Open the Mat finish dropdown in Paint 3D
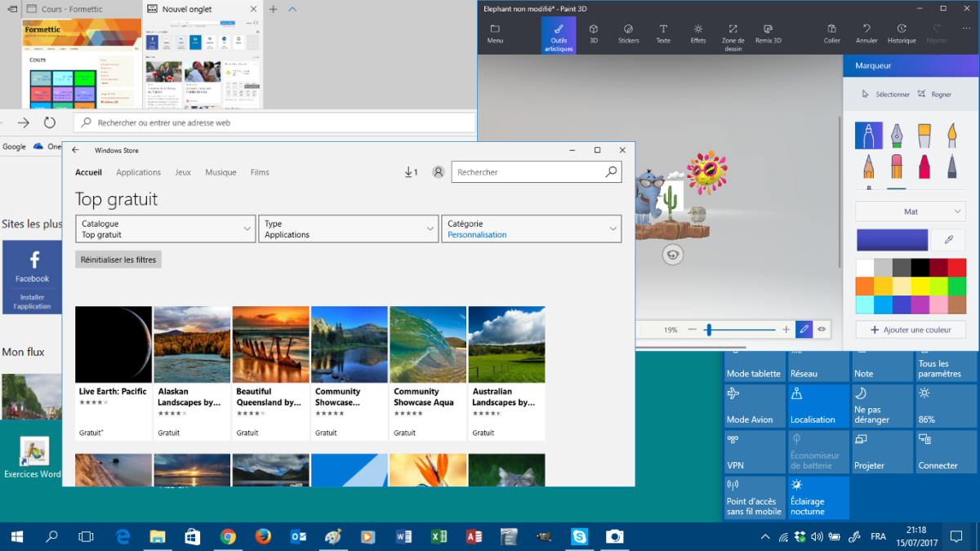Image resolution: width=980 pixels, height=551 pixels. click(911, 211)
